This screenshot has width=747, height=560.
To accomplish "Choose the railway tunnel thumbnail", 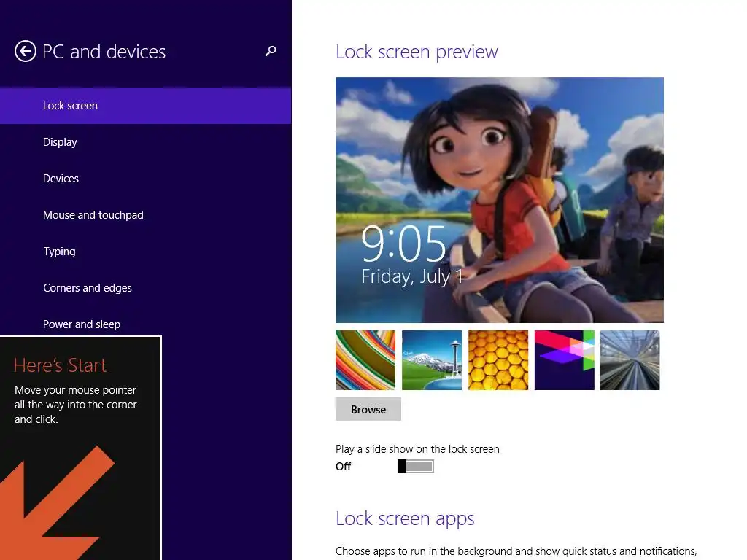I will pyautogui.click(x=630, y=360).
